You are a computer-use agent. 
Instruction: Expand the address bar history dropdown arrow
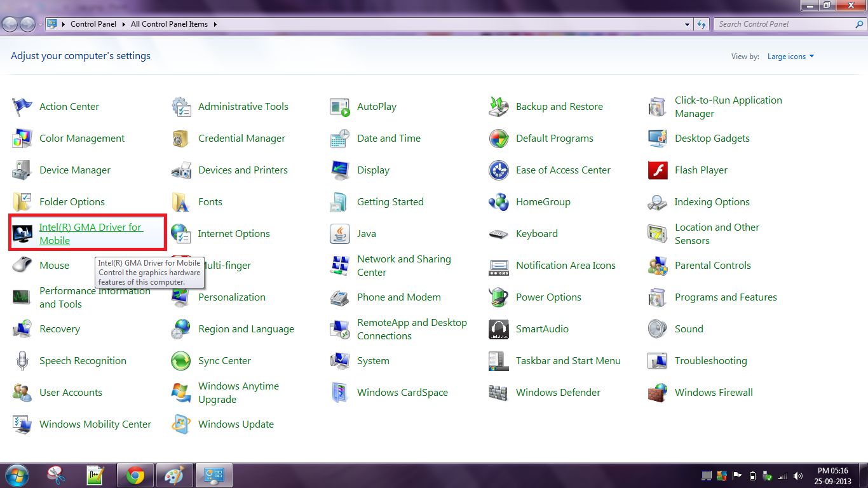pyautogui.click(x=688, y=24)
